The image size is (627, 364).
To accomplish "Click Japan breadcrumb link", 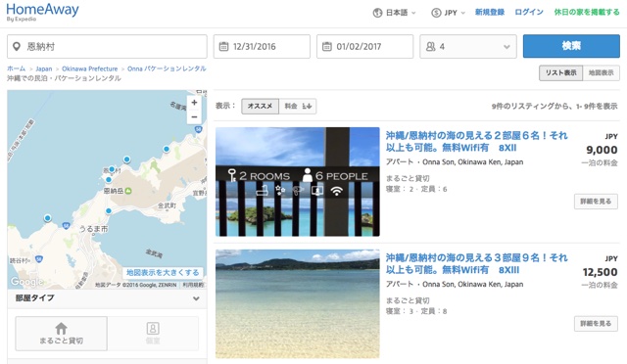I will (44, 68).
